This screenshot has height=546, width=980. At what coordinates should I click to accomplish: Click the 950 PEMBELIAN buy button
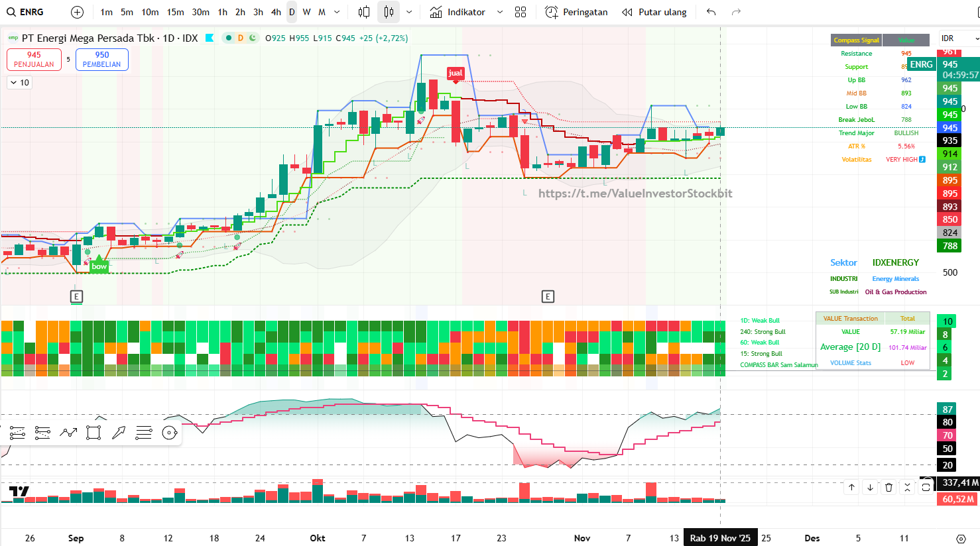(x=102, y=60)
